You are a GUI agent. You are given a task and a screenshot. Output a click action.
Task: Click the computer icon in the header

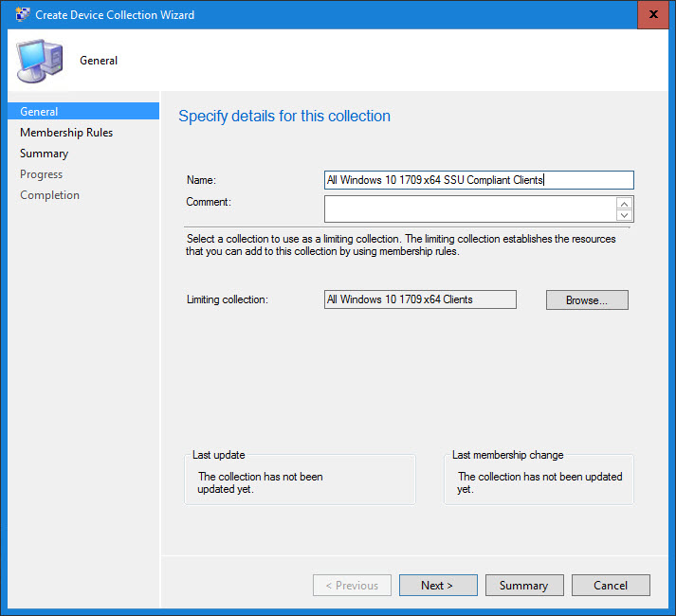click(40, 60)
